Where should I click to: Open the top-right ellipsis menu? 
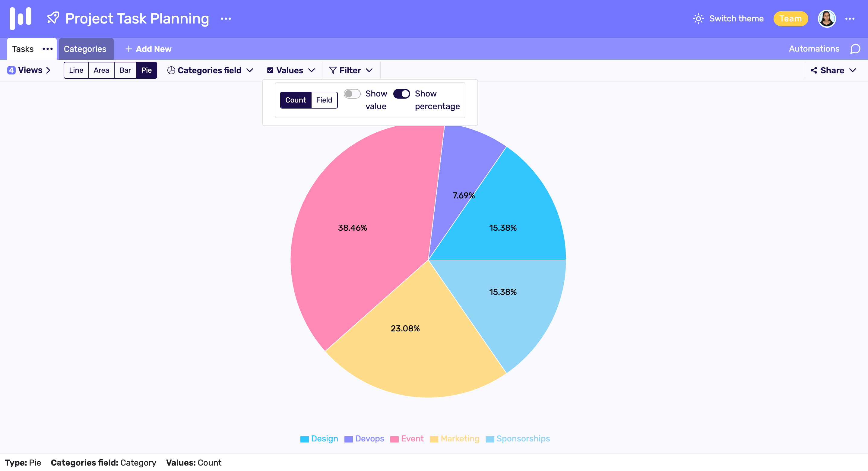(850, 19)
